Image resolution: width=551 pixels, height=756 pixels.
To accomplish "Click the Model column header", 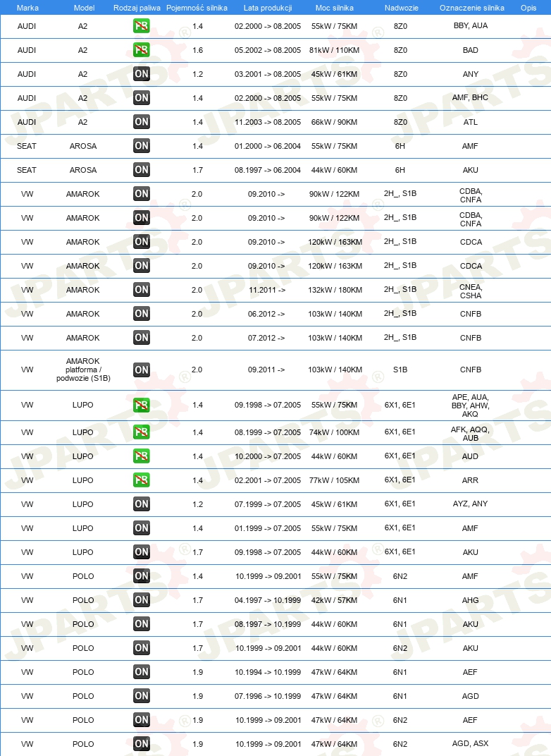I will tap(85, 8).
